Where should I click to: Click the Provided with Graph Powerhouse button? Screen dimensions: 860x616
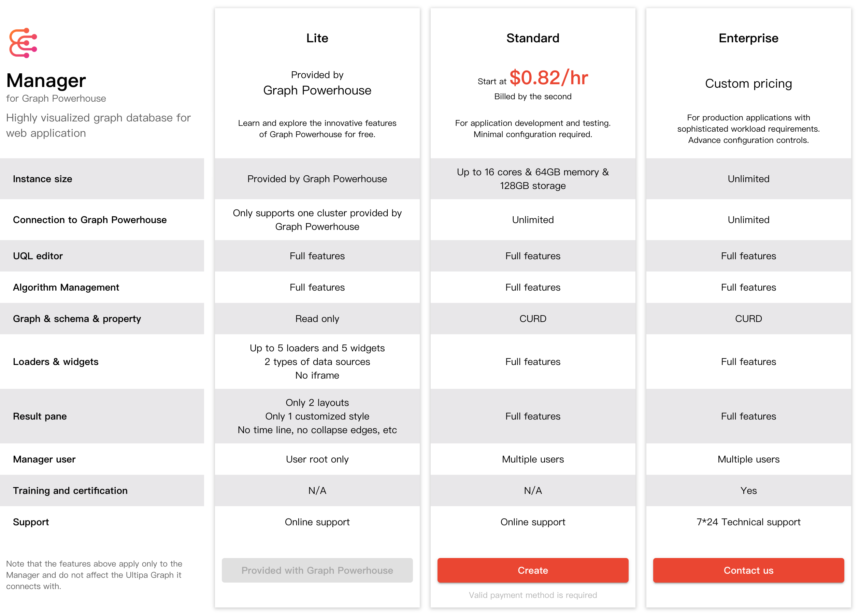[x=317, y=570]
